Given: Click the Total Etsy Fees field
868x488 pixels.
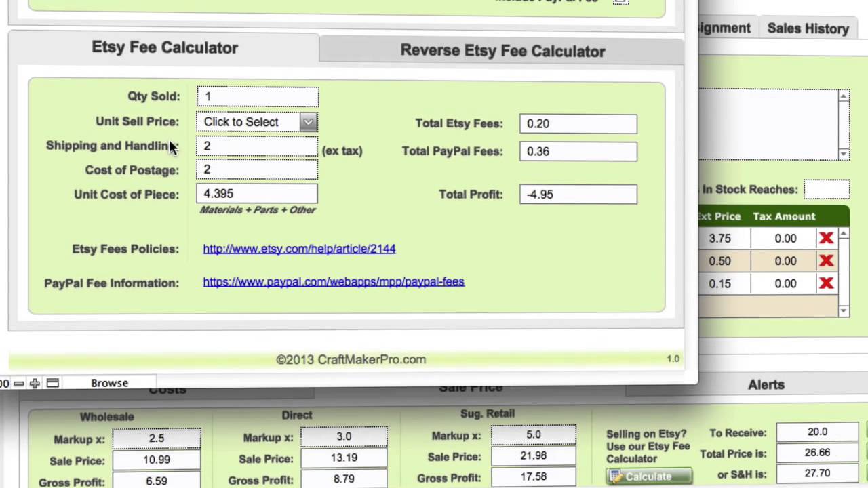Looking at the screenshot, I should (x=578, y=123).
